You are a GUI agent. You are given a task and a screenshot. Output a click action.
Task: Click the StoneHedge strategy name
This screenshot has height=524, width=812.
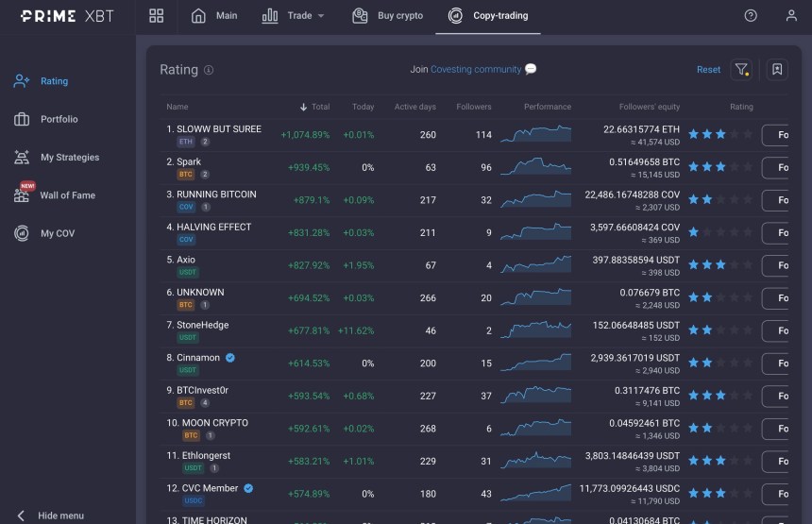click(202, 325)
